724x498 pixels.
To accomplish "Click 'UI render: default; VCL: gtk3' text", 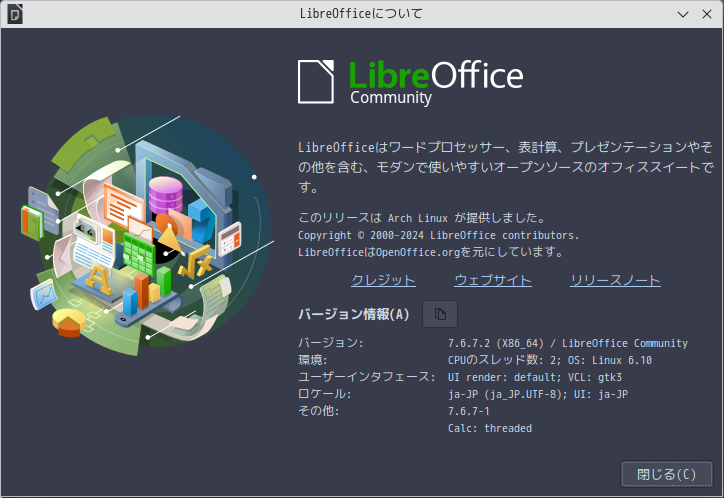I will click(535, 377).
